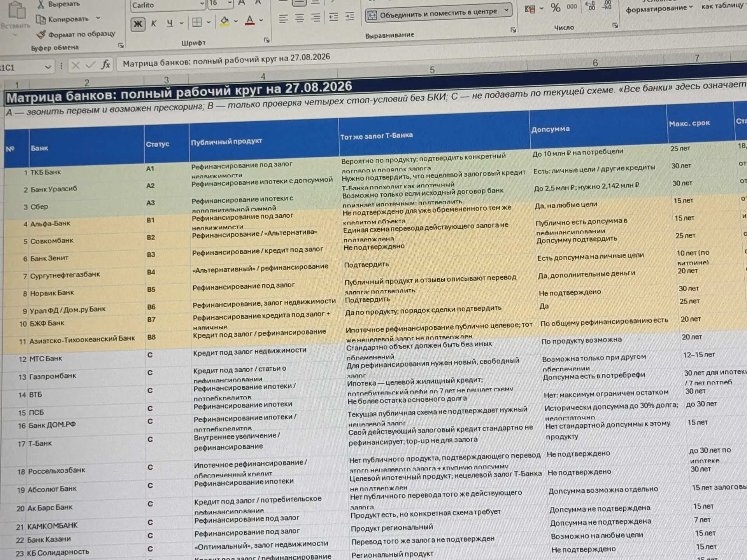
Task: Decrease indent in the alignment group
Action: pos(333,17)
